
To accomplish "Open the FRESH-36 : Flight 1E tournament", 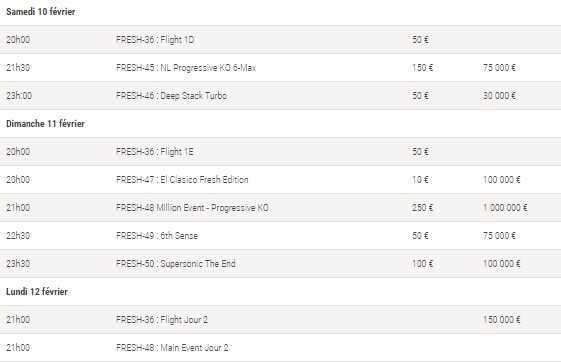I will [x=155, y=152].
